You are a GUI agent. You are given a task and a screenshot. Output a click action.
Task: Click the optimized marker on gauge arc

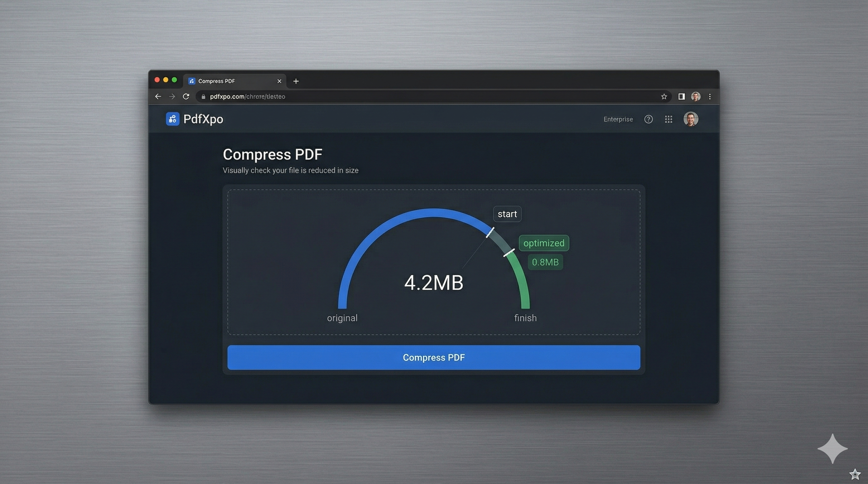[x=509, y=253]
